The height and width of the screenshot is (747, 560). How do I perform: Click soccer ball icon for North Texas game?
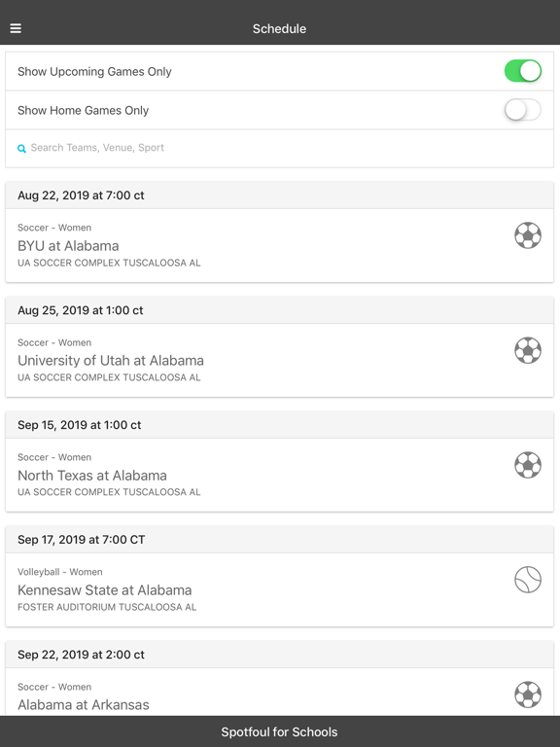point(528,465)
